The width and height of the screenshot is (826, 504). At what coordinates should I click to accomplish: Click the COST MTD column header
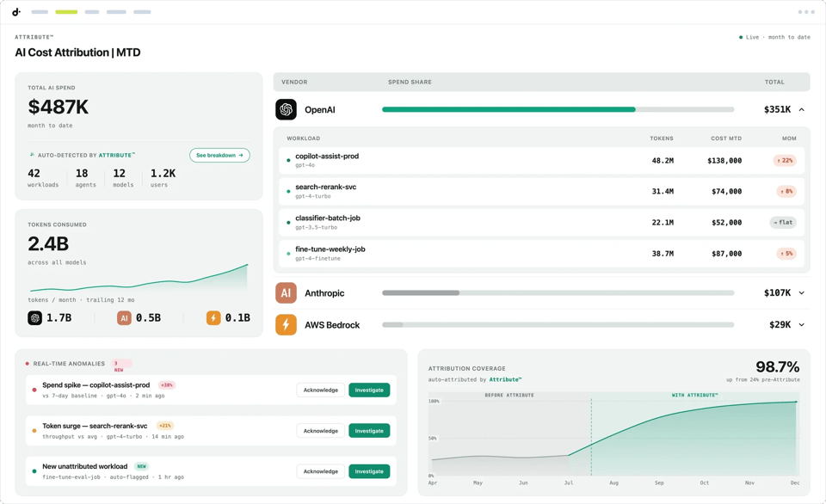pos(726,138)
